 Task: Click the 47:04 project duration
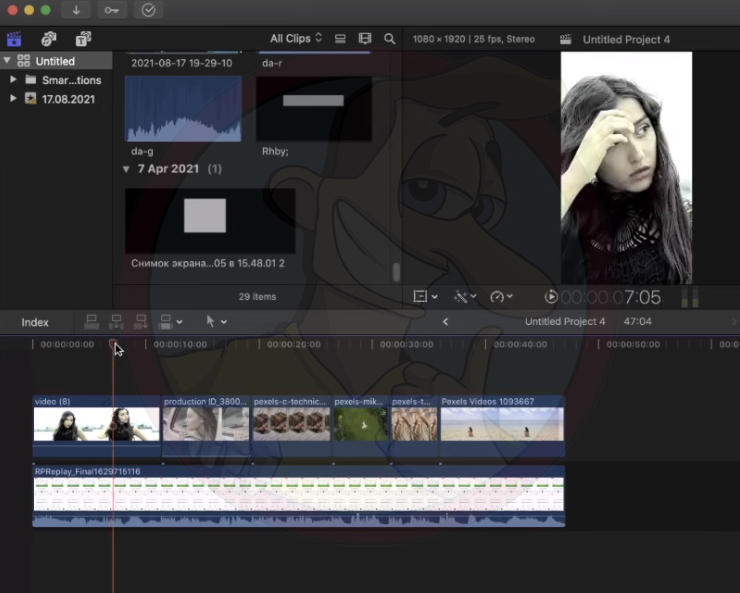(637, 321)
